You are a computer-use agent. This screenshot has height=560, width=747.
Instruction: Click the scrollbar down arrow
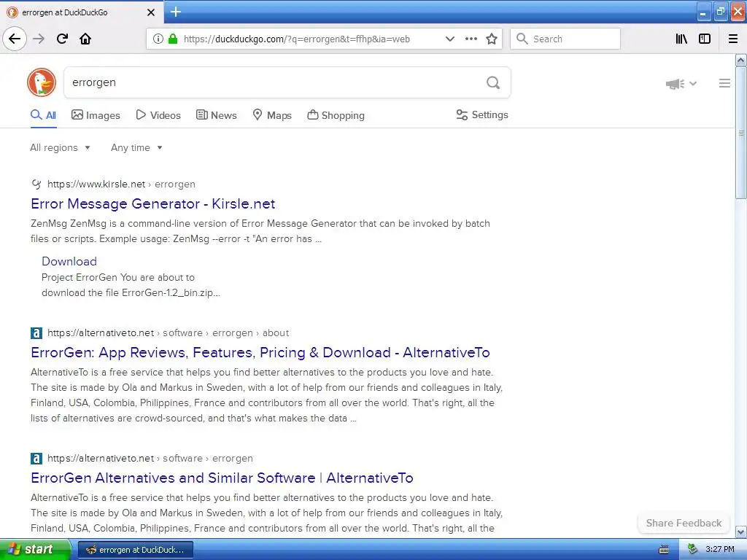coord(741,532)
